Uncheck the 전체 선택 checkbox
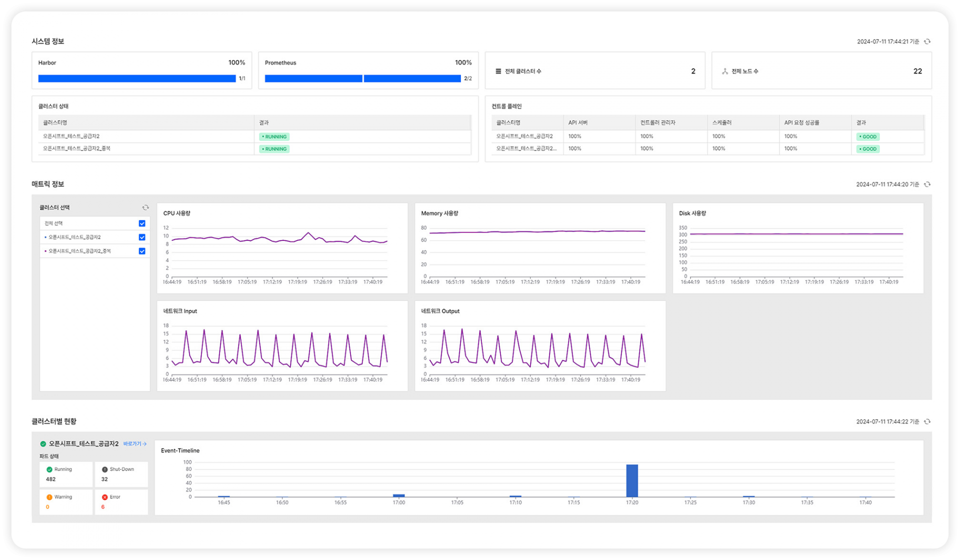Image resolution: width=960 pixels, height=560 pixels. [x=142, y=223]
